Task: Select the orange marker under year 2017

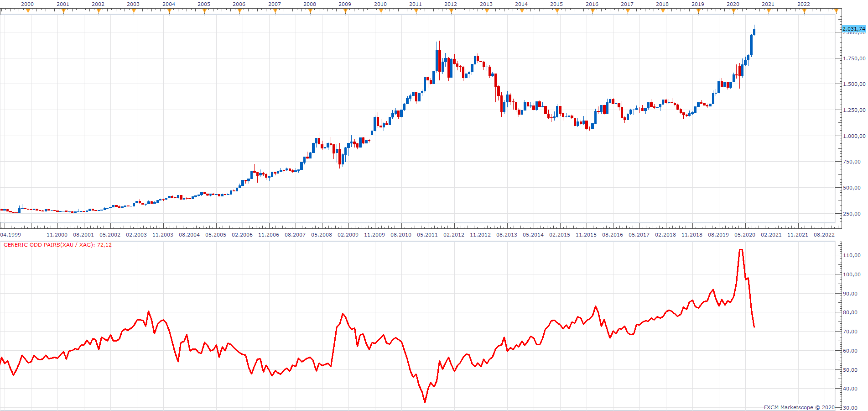Action: 628,11
